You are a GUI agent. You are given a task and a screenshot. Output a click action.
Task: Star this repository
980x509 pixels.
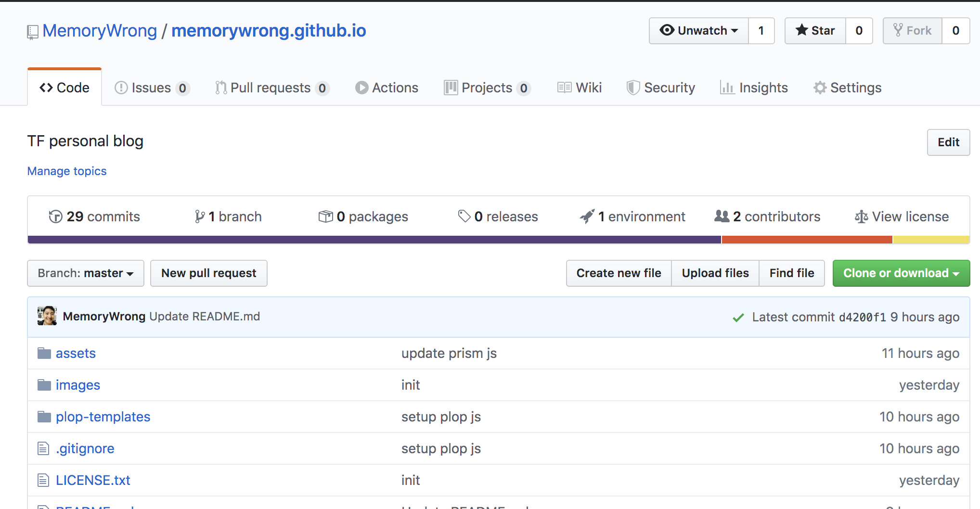coord(815,31)
